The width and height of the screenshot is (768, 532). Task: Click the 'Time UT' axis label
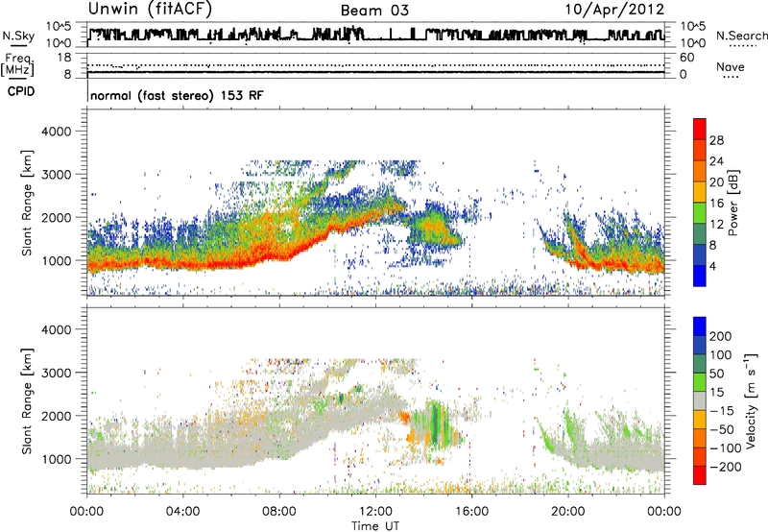click(375, 525)
